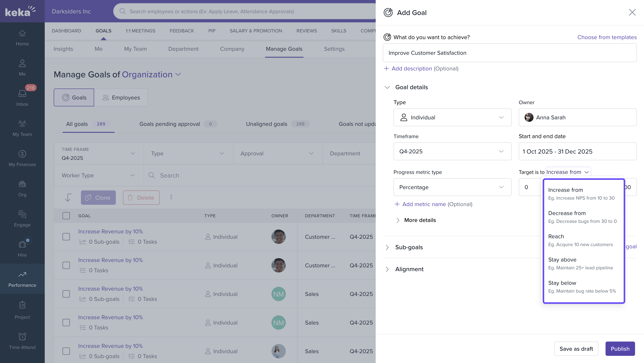
Task: Click Choose from templates link
Action: [607, 37]
